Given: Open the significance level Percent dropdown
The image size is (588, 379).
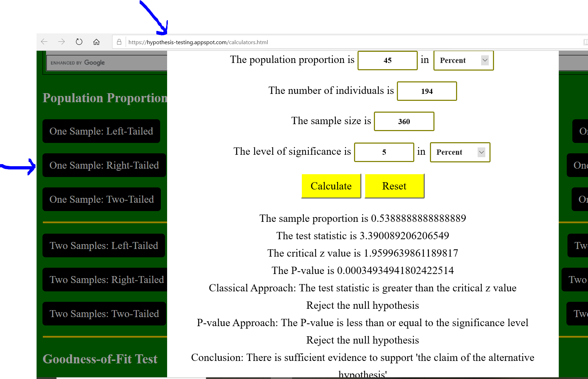Looking at the screenshot, I should (460, 152).
